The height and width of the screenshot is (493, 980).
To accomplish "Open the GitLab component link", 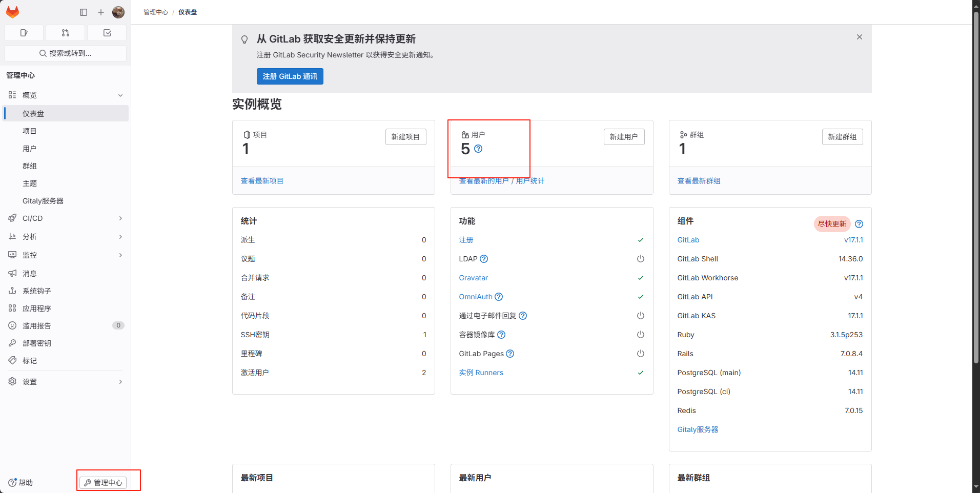I will click(x=688, y=240).
